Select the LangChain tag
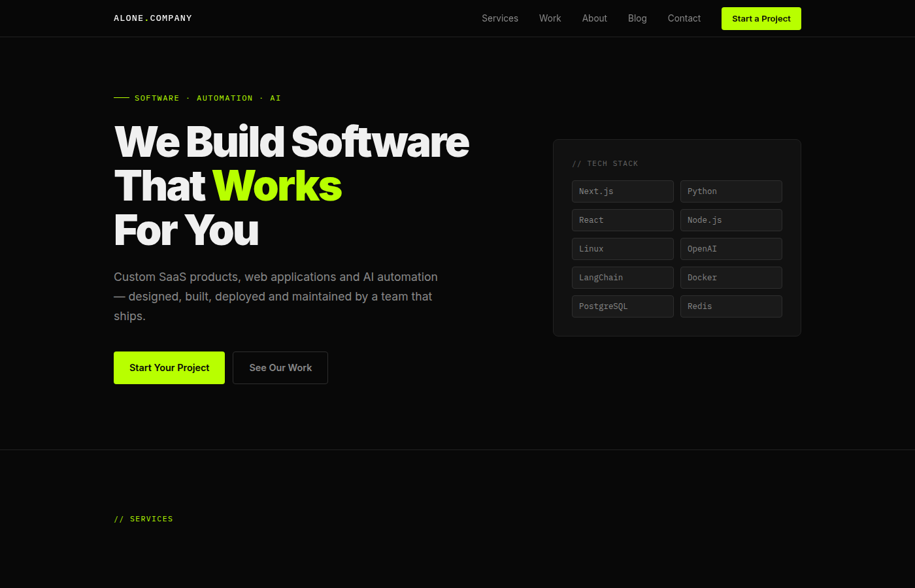 (622, 277)
